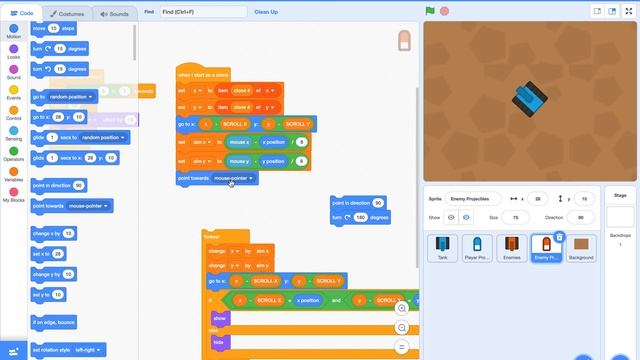Open the Control blocks category

13,113
